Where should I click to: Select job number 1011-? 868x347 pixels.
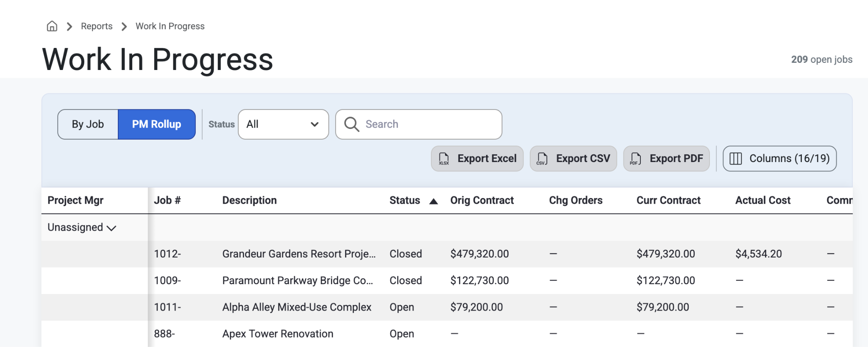pyautogui.click(x=167, y=307)
